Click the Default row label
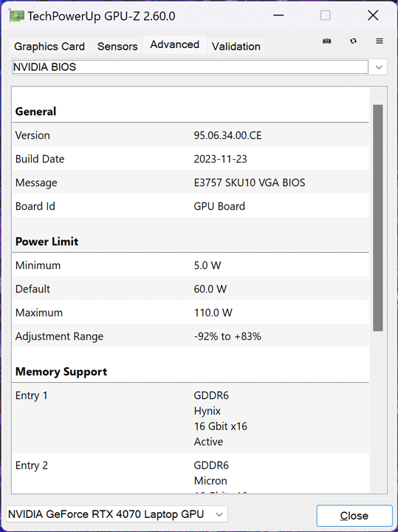398x532 pixels. (x=32, y=289)
